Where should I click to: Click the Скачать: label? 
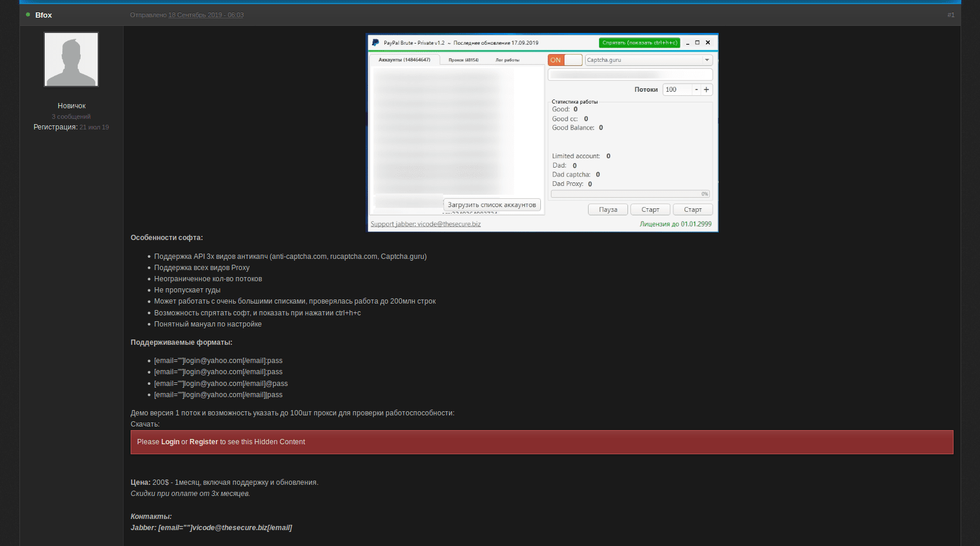pyautogui.click(x=145, y=424)
